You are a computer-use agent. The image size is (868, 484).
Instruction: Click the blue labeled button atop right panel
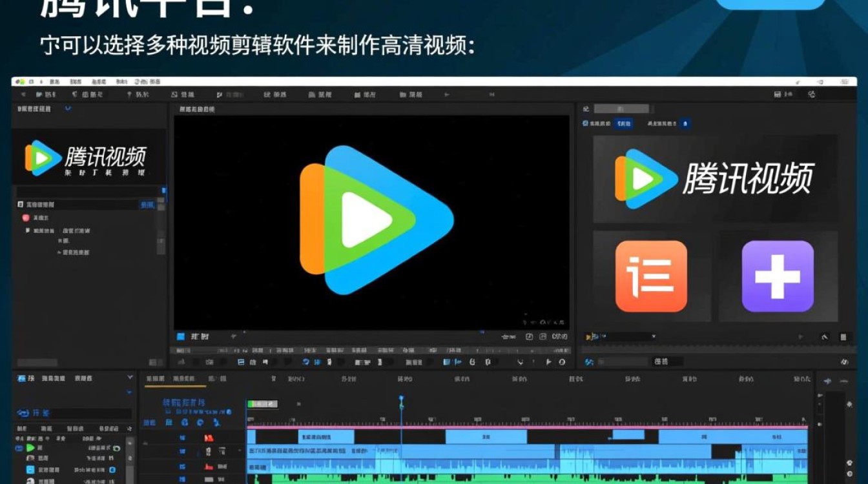pyautogui.click(x=623, y=123)
